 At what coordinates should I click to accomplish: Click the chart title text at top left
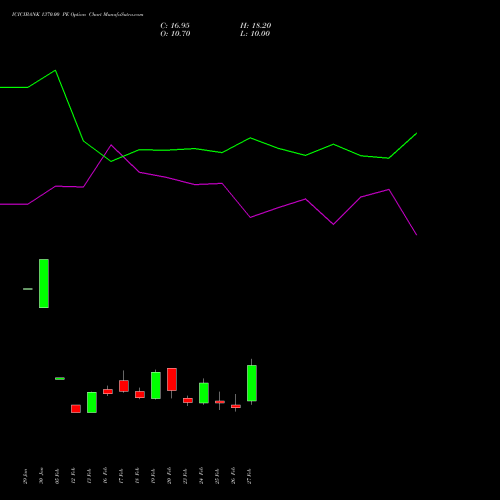point(78,15)
